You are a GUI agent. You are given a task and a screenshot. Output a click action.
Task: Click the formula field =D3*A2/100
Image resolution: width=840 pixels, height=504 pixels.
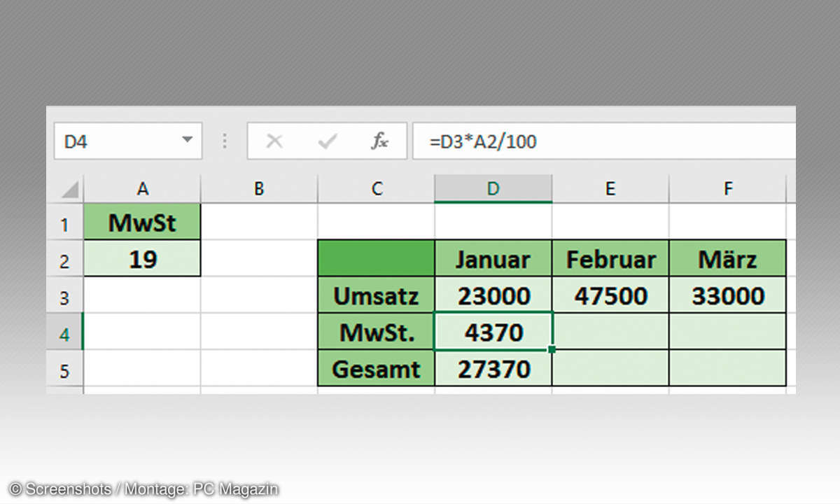(604, 141)
